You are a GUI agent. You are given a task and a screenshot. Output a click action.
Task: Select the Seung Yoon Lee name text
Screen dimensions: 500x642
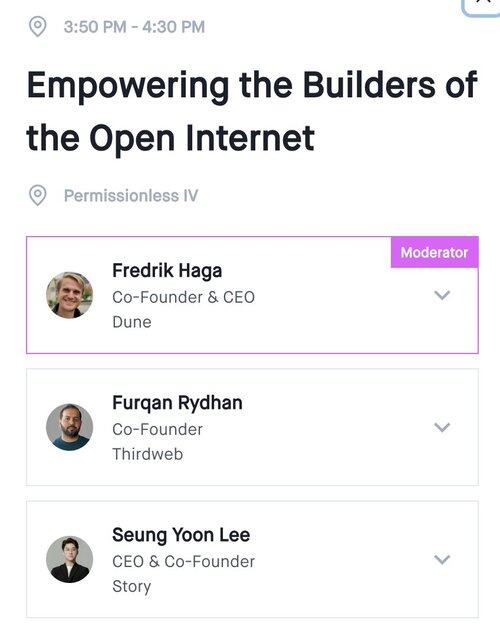(181, 535)
